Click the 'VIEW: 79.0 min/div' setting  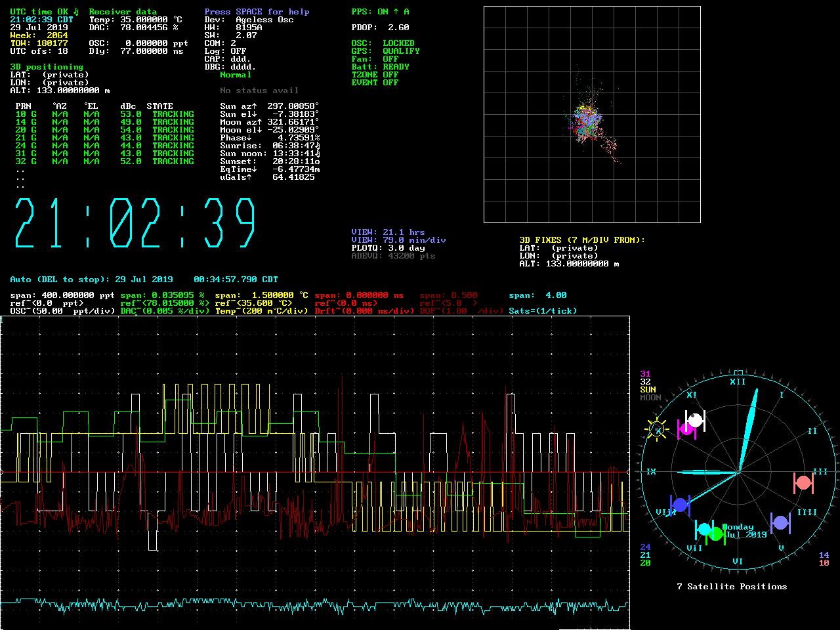coord(398,240)
